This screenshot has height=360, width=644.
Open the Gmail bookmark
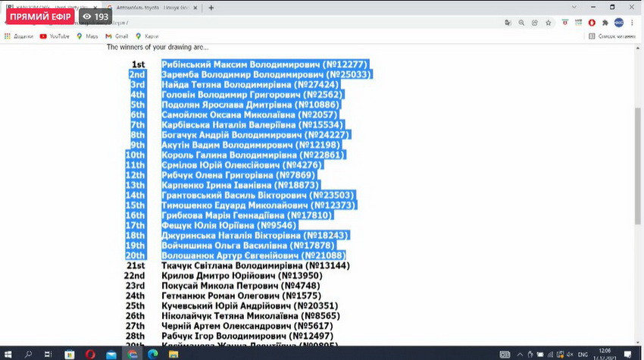point(116,36)
